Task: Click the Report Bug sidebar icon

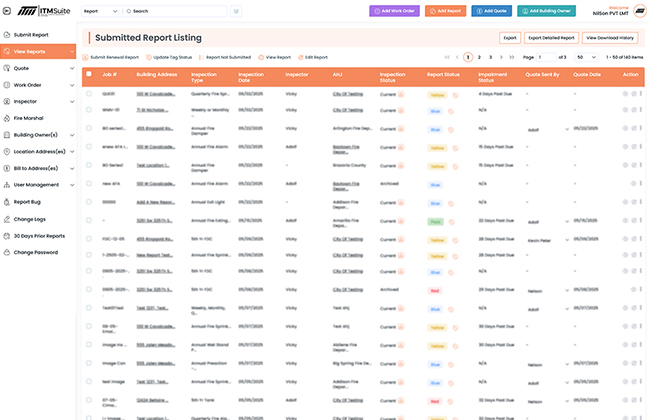Action: pyautogui.click(x=7, y=202)
